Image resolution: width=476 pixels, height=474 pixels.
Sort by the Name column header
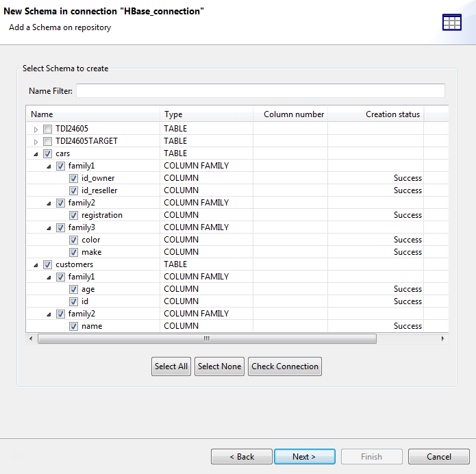click(92, 114)
